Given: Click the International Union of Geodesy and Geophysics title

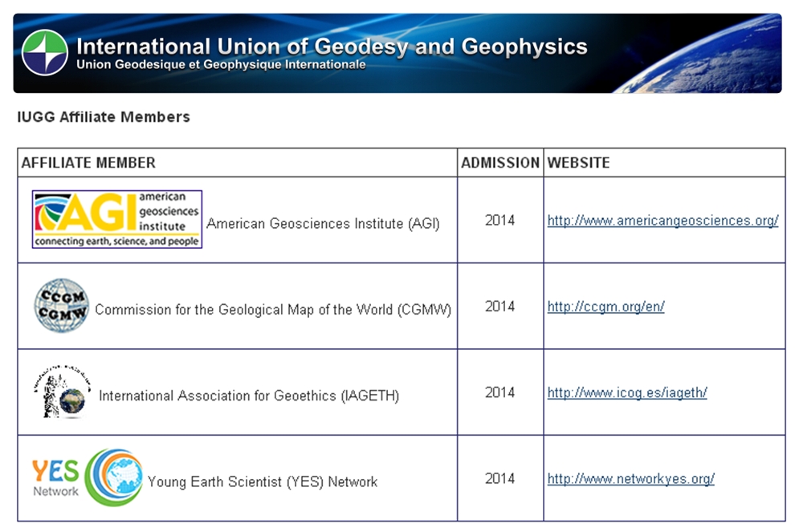Looking at the screenshot, I should click(332, 47).
